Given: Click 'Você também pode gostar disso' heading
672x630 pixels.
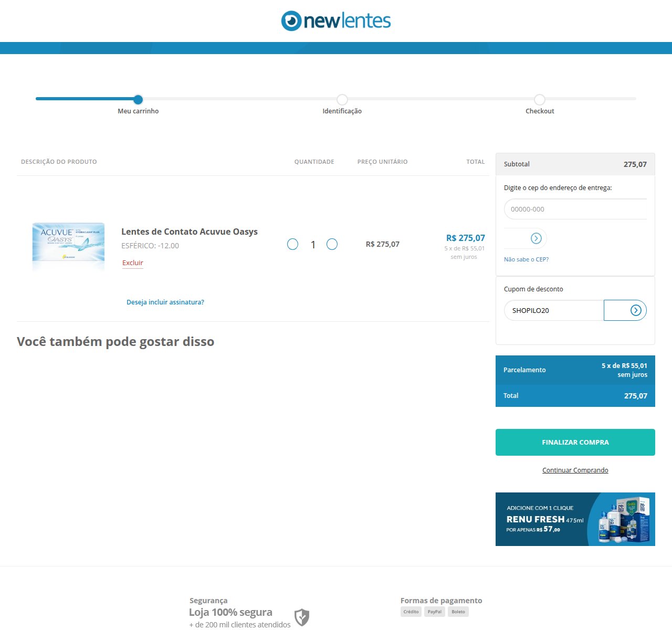Looking at the screenshot, I should coord(115,342).
